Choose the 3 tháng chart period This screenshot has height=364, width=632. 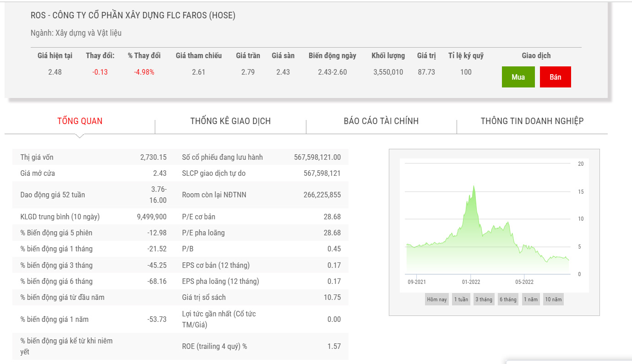tap(484, 299)
